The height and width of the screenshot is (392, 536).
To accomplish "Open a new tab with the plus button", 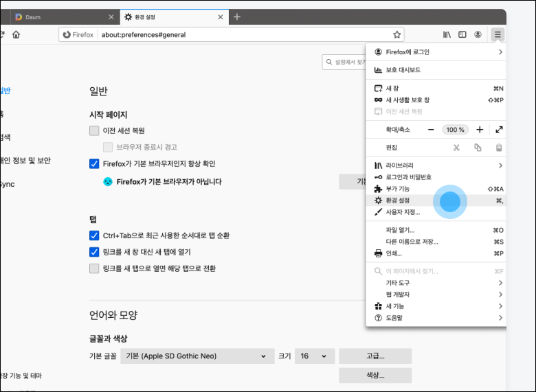I will coord(237,16).
